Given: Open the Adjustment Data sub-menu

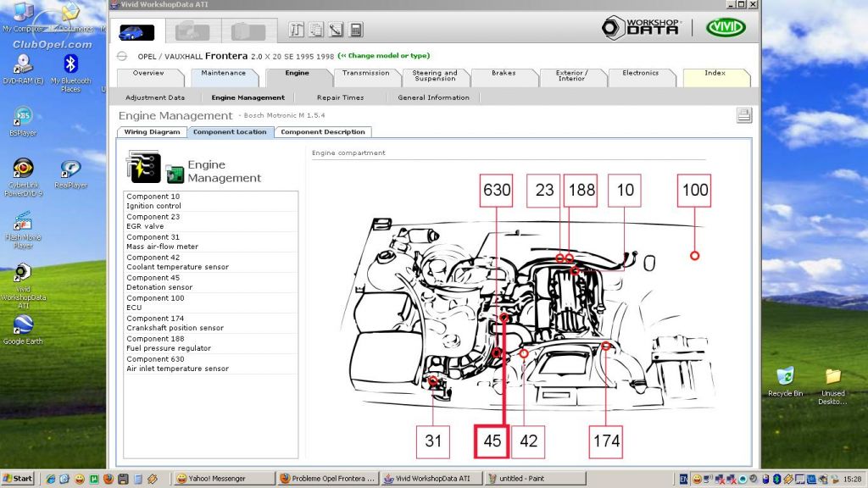Looking at the screenshot, I should [x=155, y=97].
